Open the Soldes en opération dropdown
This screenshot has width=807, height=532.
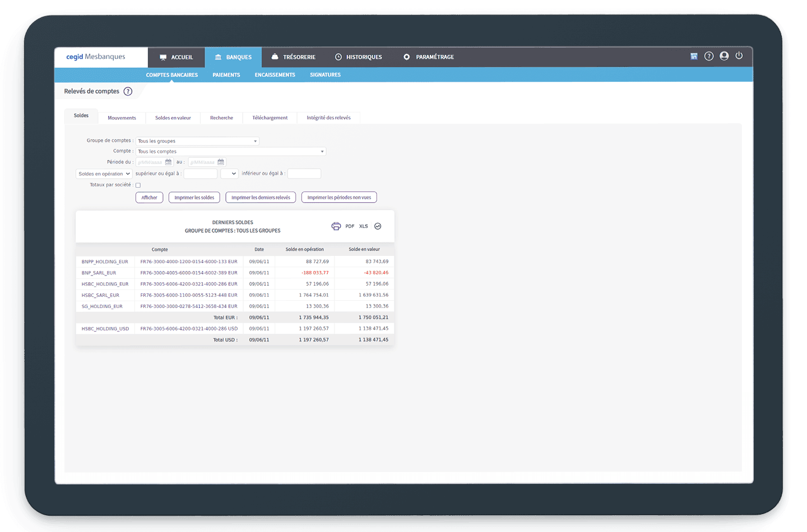(104, 174)
